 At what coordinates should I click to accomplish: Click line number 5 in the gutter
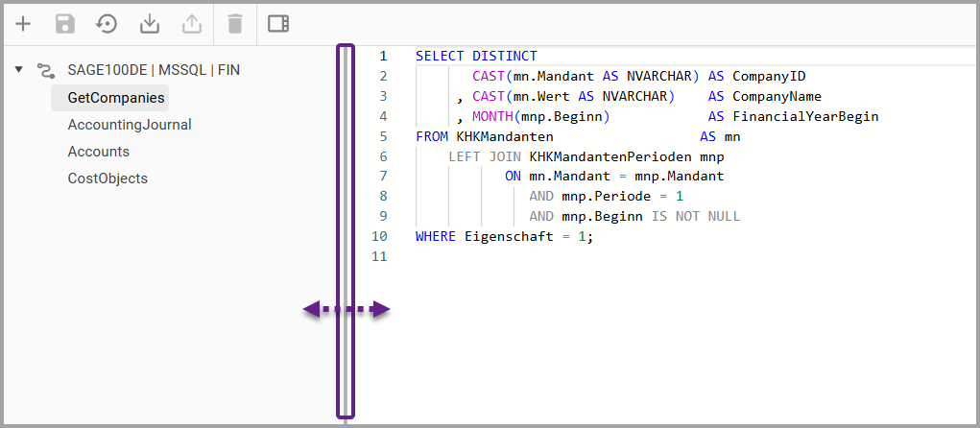[383, 136]
